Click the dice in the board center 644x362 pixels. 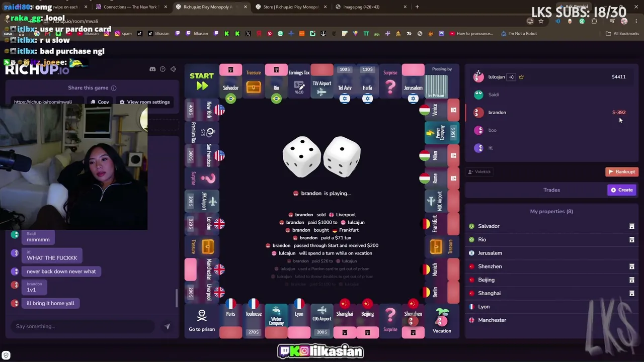coord(321,157)
